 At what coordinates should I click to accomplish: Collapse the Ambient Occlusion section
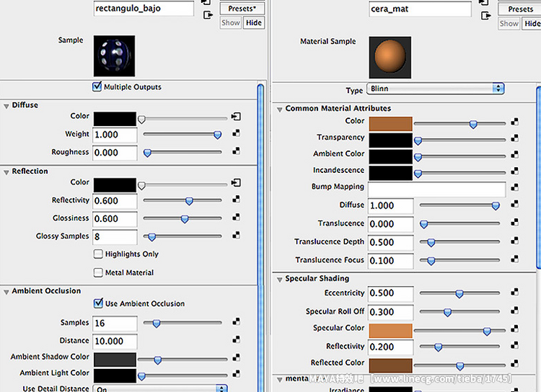[6, 292]
